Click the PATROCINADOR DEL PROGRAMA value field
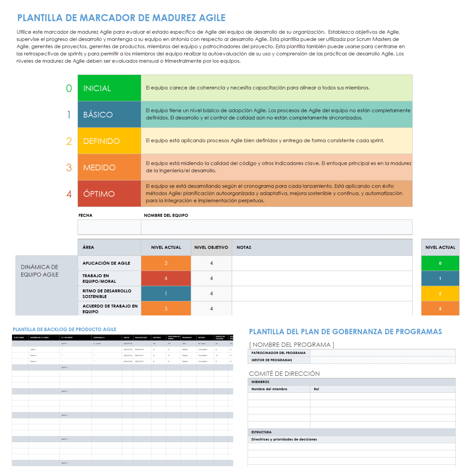Viewport: 476px width, 476px height. [x=383, y=353]
